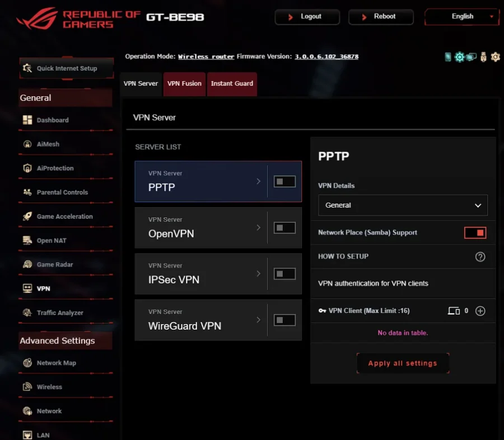Screen dimensions: 504x440
Task: Disable Network Place (Samba) Support toggle
Action: click(475, 233)
